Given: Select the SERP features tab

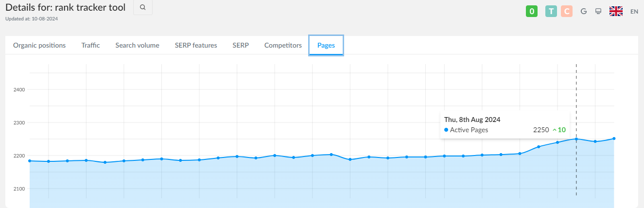Looking at the screenshot, I should [x=196, y=45].
